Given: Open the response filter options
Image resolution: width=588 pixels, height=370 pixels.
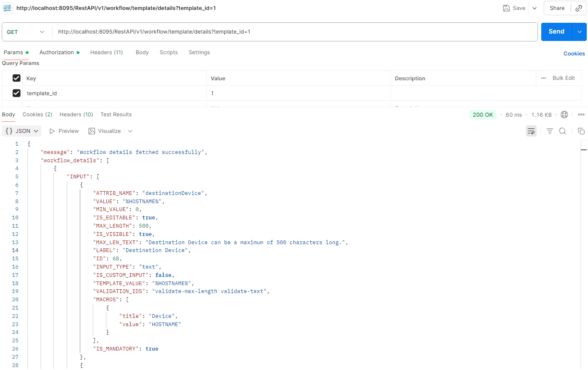Looking at the screenshot, I should tap(550, 131).
